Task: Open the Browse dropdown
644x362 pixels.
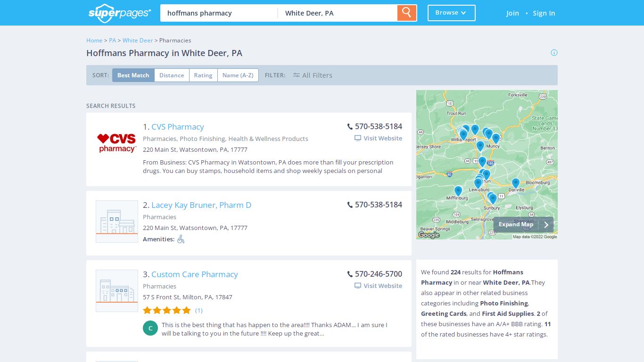Action: [452, 13]
